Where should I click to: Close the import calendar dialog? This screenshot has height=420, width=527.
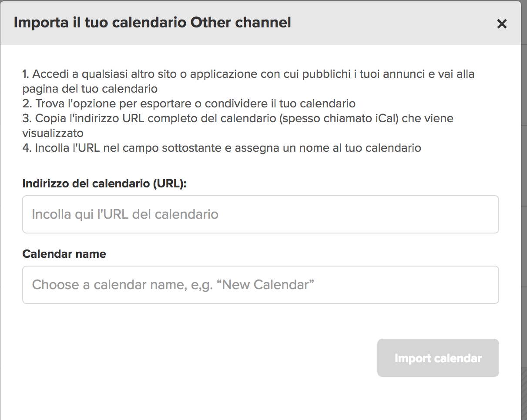502,23
